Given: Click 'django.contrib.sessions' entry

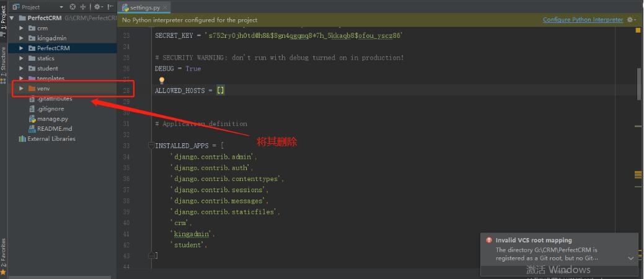Looking at the screenshot, I should tap(219, 190).
